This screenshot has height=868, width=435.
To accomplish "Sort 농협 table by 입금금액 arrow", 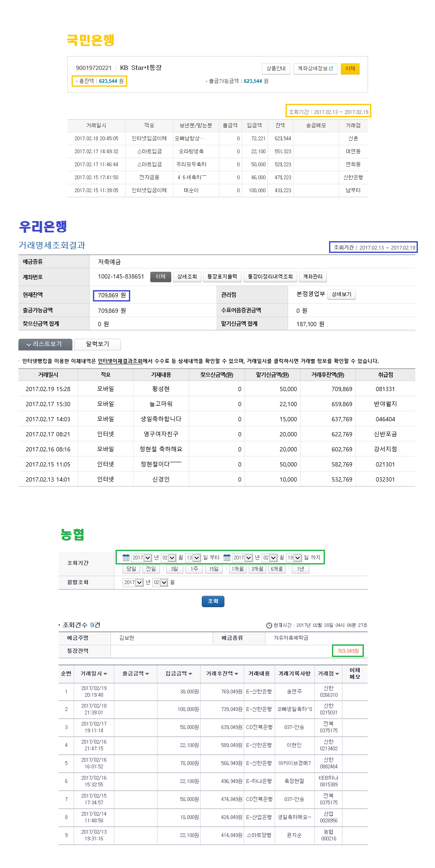I will 190,674.
